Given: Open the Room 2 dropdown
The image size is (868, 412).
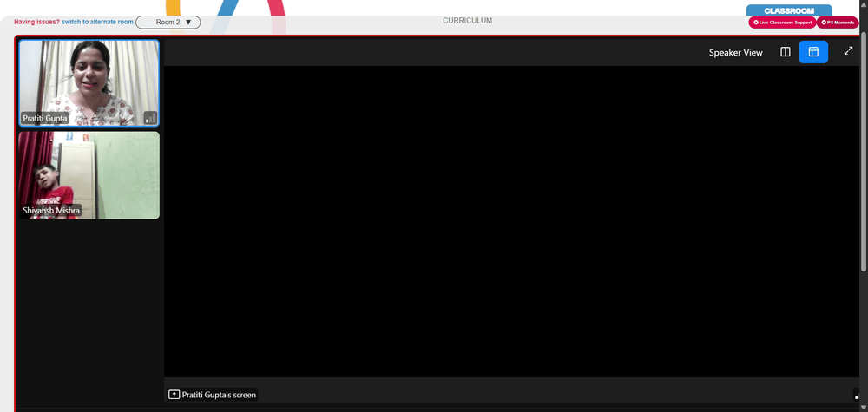Looking at the screenshot, I should tap(168, 23).
